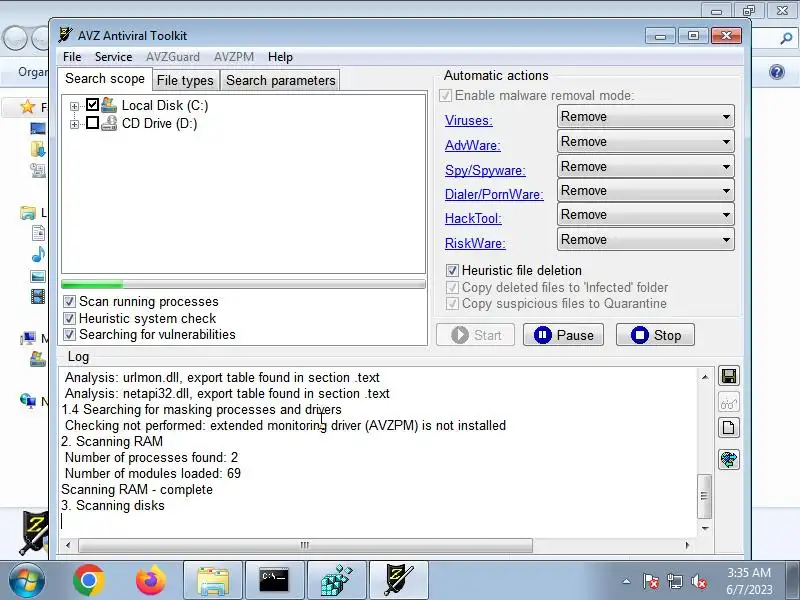This screenshot has width=800, height=600.
Task: Toggle Copy deleted files to Infected folder
Action: click(452, 287)
